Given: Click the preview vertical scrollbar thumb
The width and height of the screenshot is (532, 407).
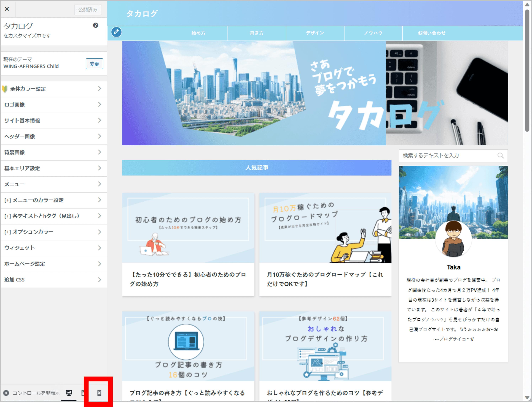Looking at the screenshot, I should (527, 70).
